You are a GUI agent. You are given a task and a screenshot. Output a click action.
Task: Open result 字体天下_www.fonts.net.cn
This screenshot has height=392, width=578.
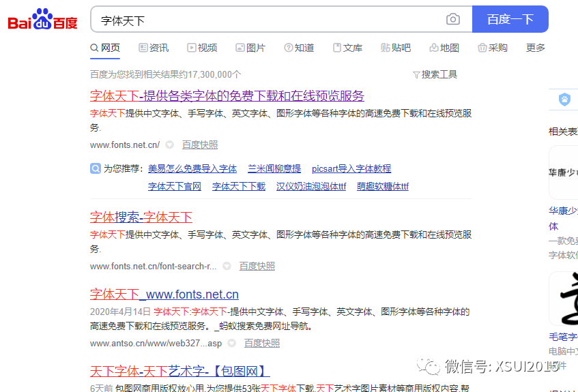click(164, 294)
